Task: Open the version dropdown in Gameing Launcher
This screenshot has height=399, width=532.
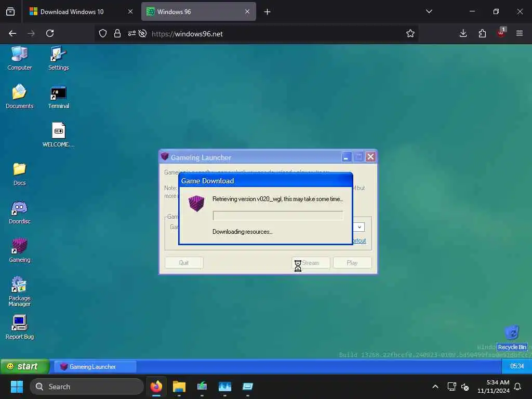Action: 360,227
